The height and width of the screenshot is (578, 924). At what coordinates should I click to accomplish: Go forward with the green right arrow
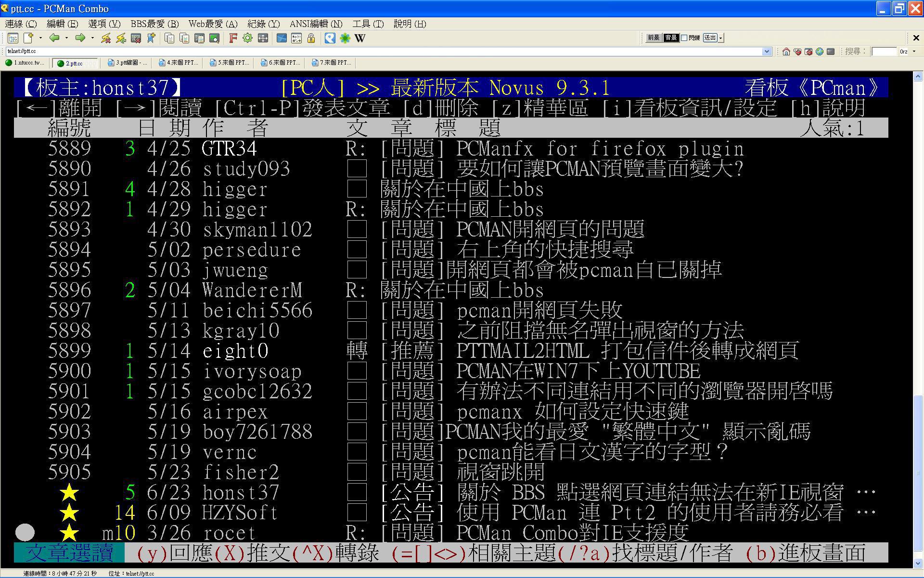80,38
